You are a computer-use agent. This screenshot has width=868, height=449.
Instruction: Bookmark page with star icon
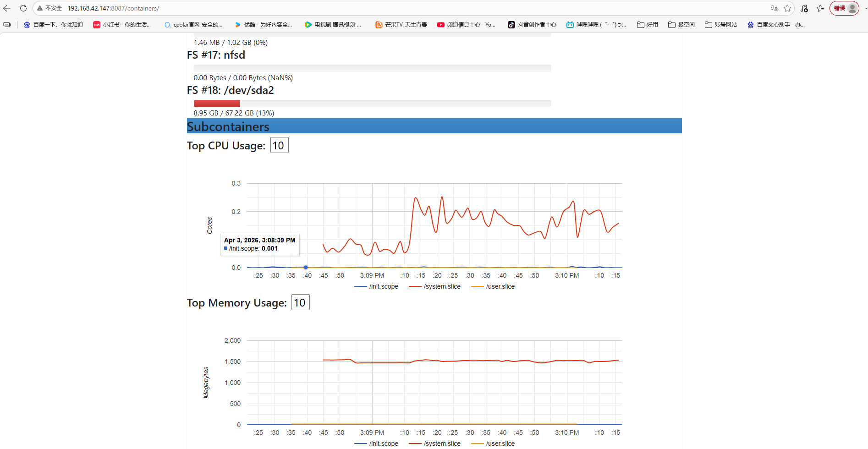click(787, 8)
